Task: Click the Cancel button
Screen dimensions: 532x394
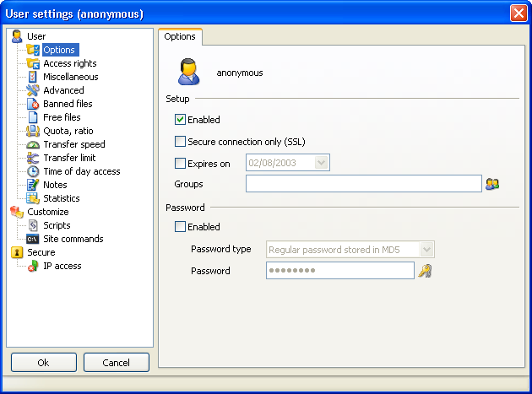Action: point(117,363)
